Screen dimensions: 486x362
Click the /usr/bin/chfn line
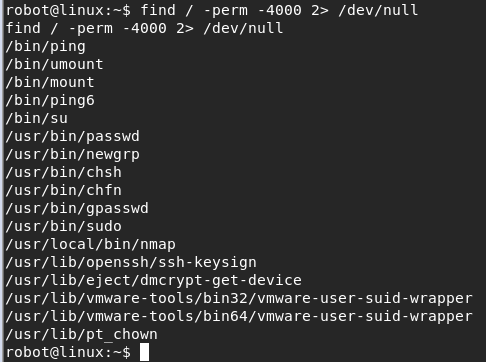[64, 190]
